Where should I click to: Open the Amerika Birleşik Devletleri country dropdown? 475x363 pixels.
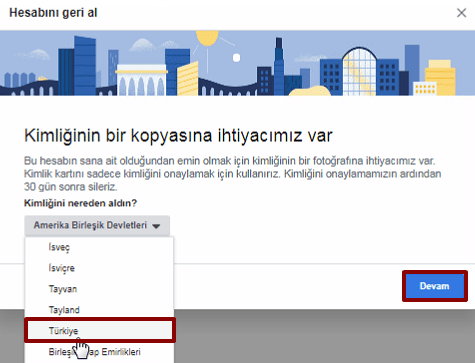(x=97, y=226)
